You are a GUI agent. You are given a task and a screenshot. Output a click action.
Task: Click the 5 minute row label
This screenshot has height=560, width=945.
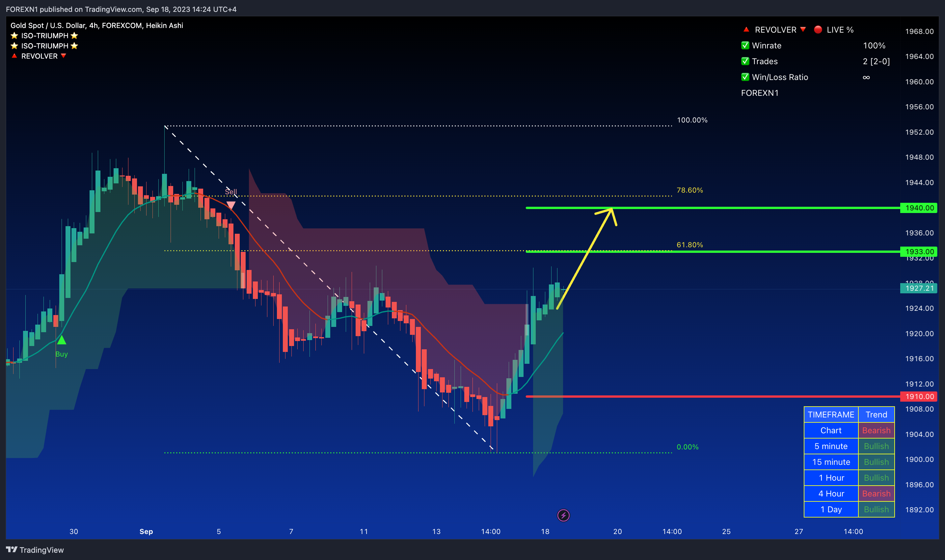pyautogui.click(x=831, y=446)
